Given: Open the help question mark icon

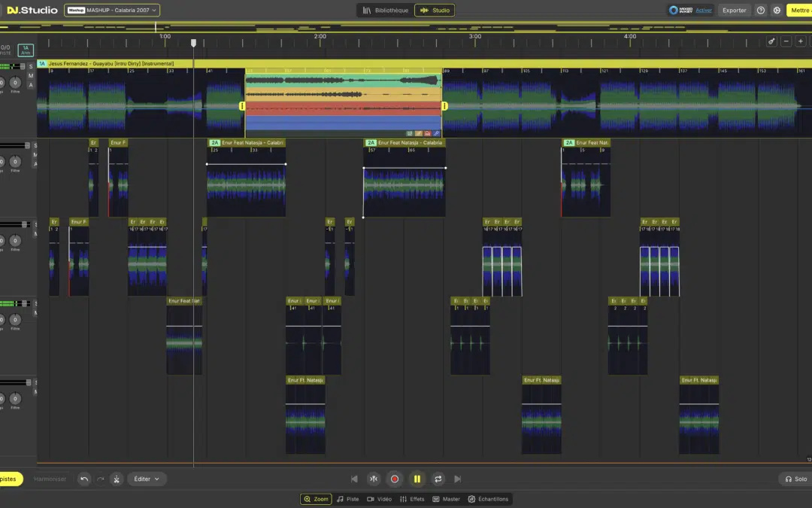Looking at the screenshot, I should [760, 11].
